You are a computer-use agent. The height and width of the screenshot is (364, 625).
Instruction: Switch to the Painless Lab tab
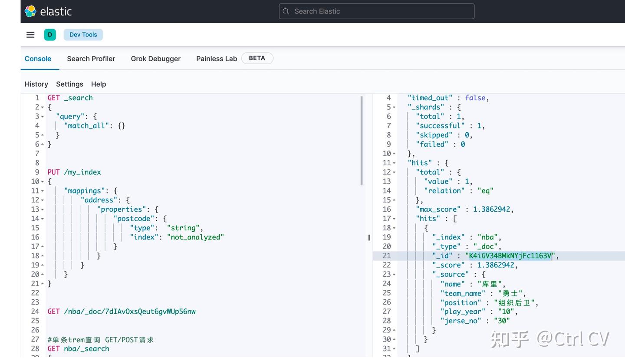coord(216,59)
